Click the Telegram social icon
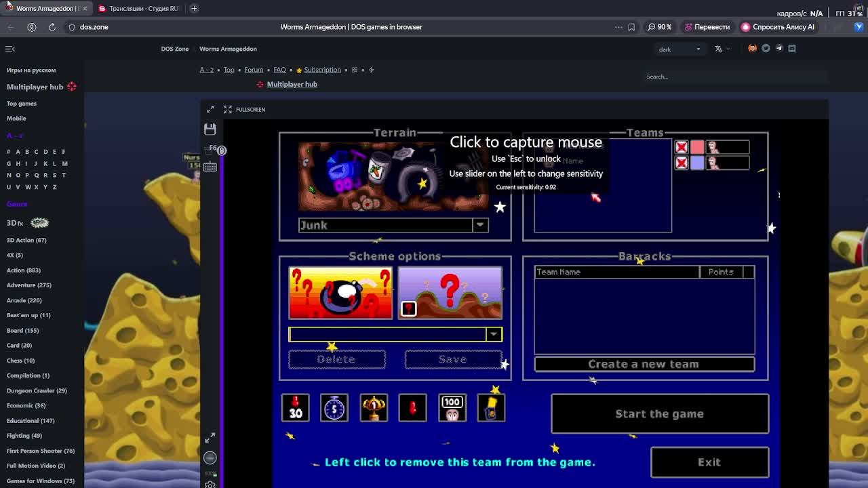This screenshot has width=868, height=488. [x=779, y=48]
